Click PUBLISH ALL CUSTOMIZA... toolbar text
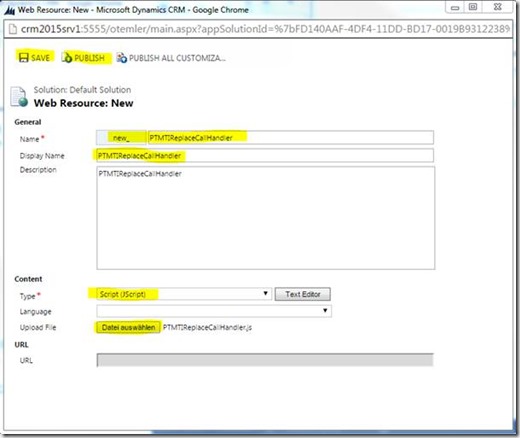 pyautogui.click(x=177, y=58)
